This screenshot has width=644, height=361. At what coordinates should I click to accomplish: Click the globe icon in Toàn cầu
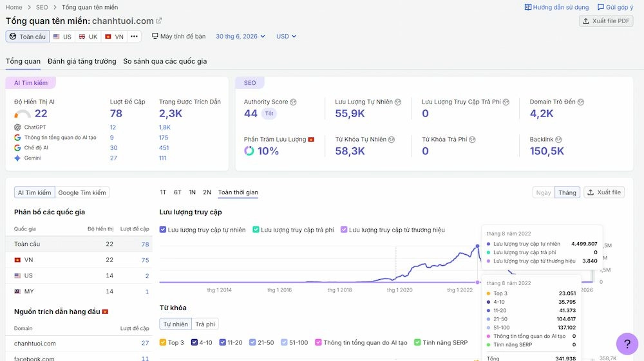[13, 37]
